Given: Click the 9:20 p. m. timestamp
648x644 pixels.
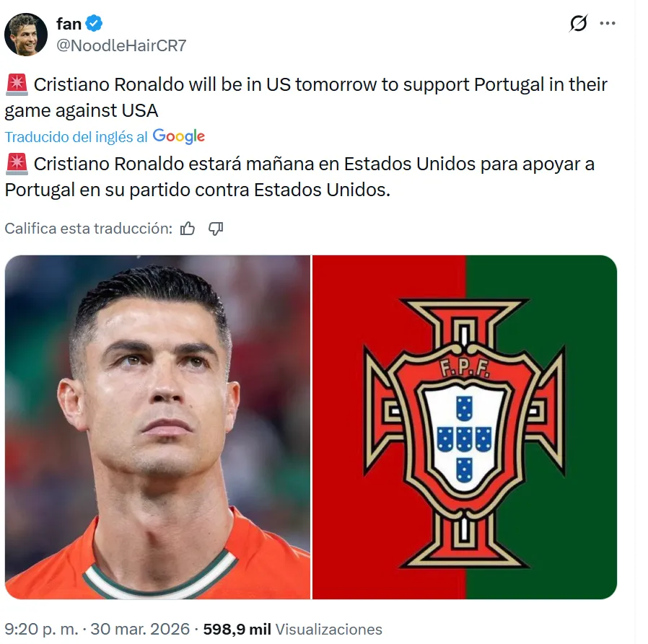Looking at the screenshot, I should tap(41, 629).
